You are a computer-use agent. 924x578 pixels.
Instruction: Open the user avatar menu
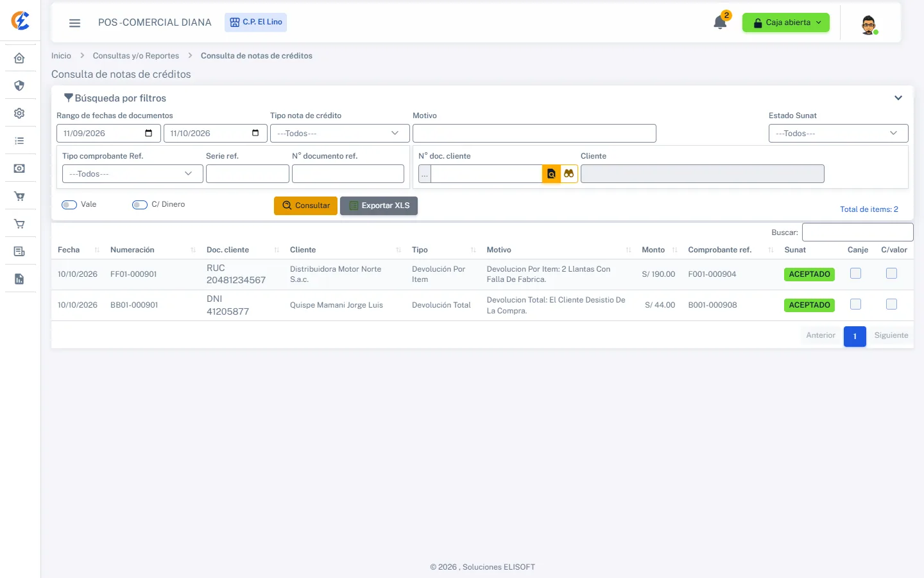pos(869,24)
